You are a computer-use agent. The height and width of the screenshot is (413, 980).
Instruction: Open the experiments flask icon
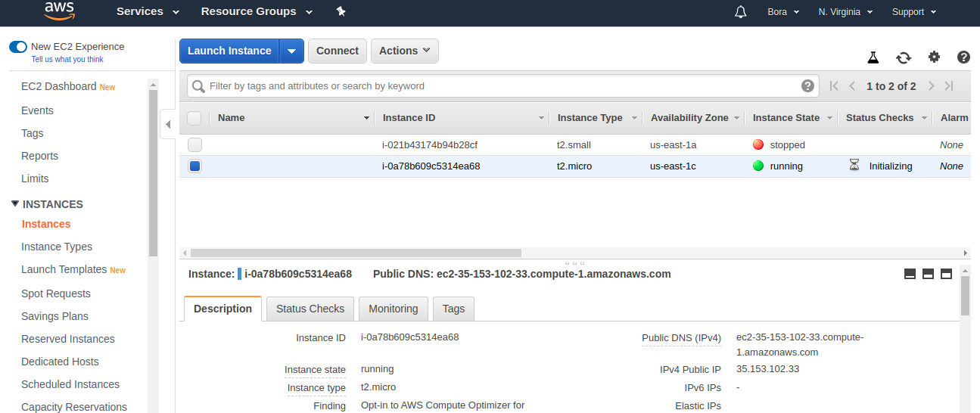873,57
